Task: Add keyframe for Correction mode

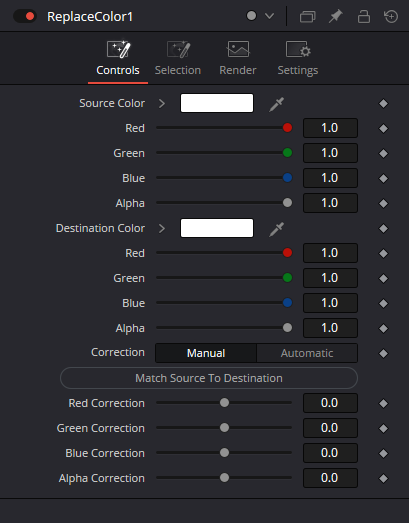Action: pos(383,354)
